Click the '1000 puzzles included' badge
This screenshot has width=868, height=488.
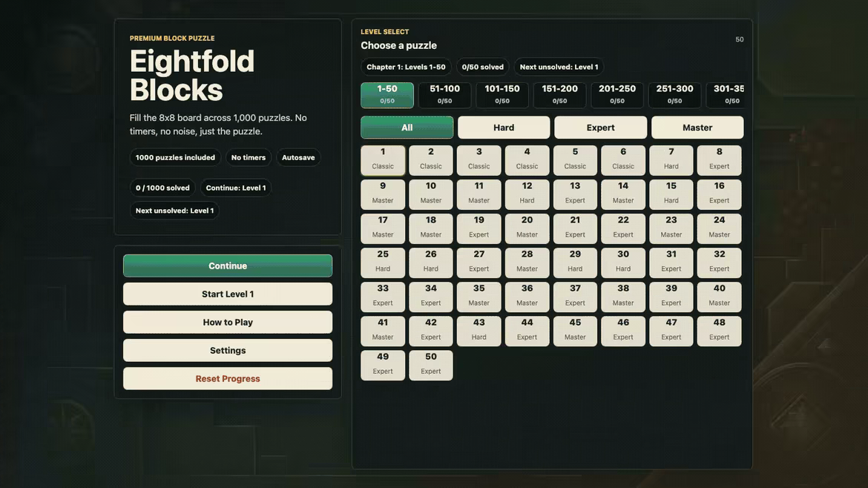point(175,157)
